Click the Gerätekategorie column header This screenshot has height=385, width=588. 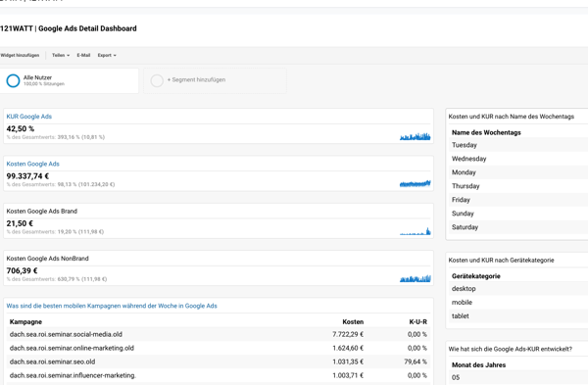click(476, 276)
